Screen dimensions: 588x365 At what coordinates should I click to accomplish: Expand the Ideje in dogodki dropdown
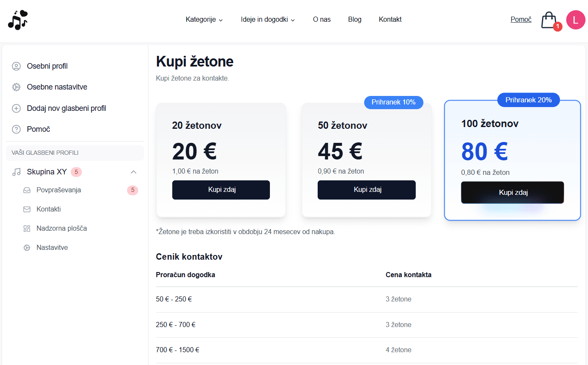tap(268, 20)
